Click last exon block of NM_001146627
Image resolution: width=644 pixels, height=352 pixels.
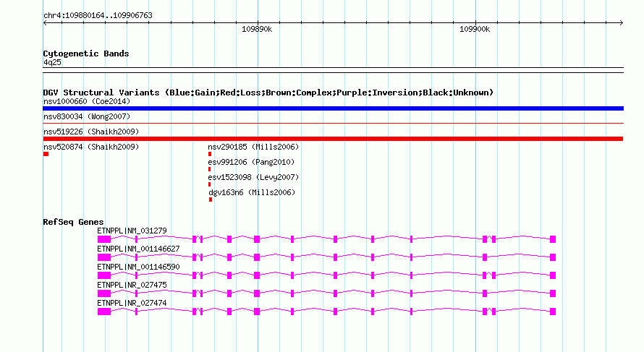click(553, 257)
